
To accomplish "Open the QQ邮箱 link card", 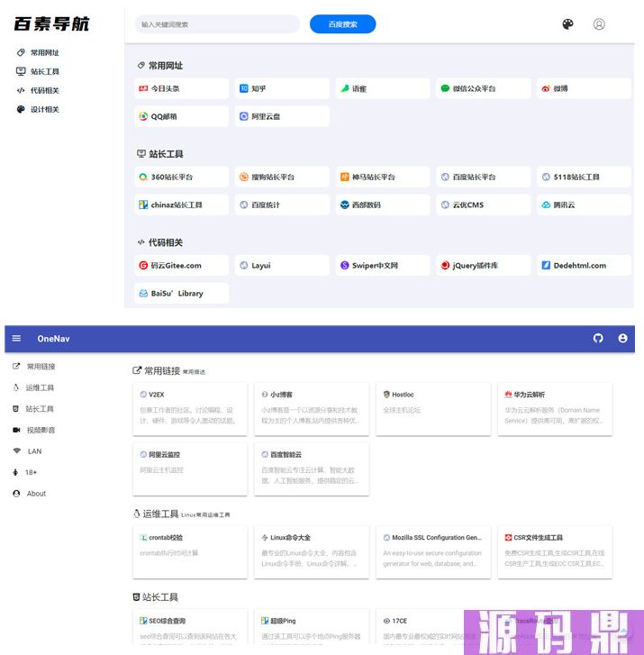I will (x=181, y=116).
